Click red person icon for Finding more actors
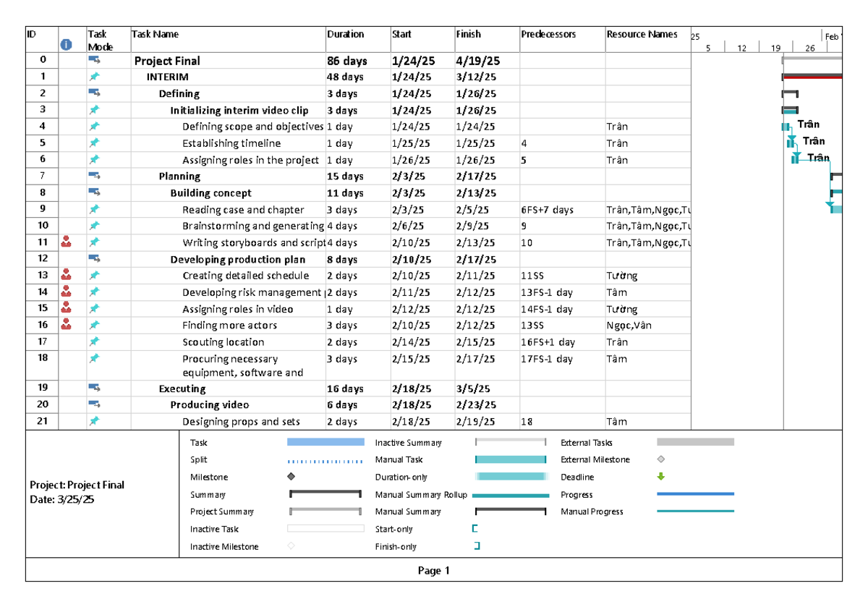Screen dimensions: 868x607 [x=67, y=326]
